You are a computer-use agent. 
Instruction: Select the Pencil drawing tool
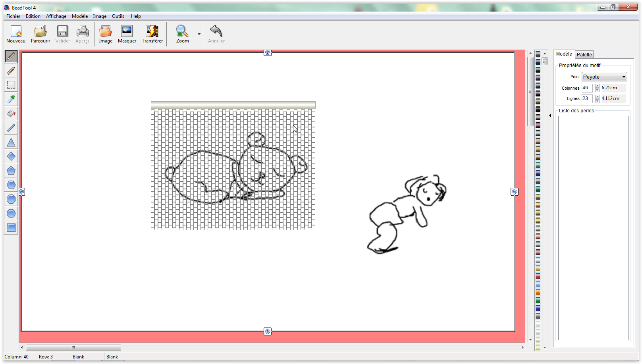coord(11,56)
